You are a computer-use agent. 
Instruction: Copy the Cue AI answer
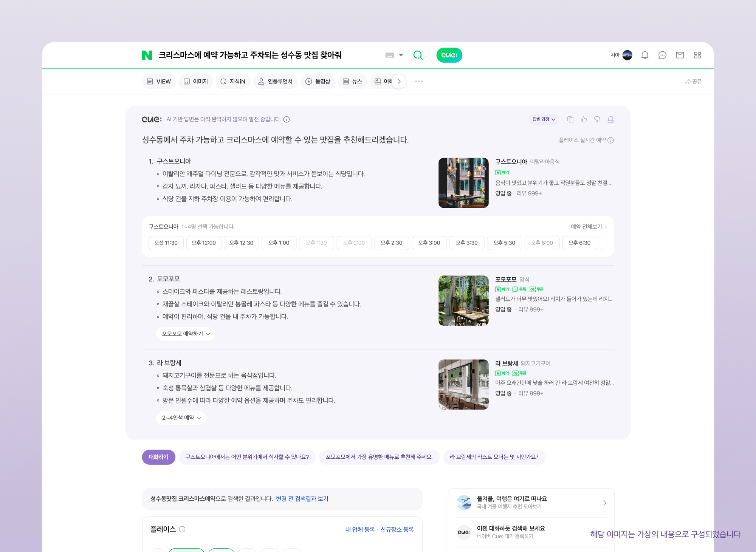click(570, 119)
